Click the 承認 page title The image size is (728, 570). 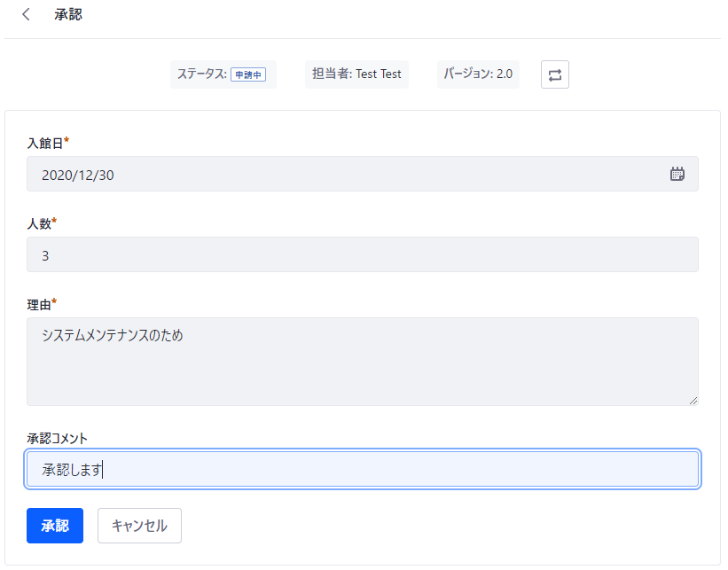(68, 14)
